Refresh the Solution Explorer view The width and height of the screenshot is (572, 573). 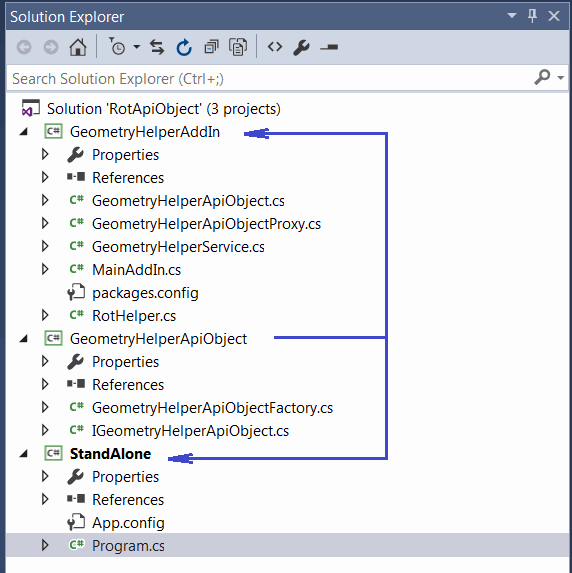tap(184, 47)
